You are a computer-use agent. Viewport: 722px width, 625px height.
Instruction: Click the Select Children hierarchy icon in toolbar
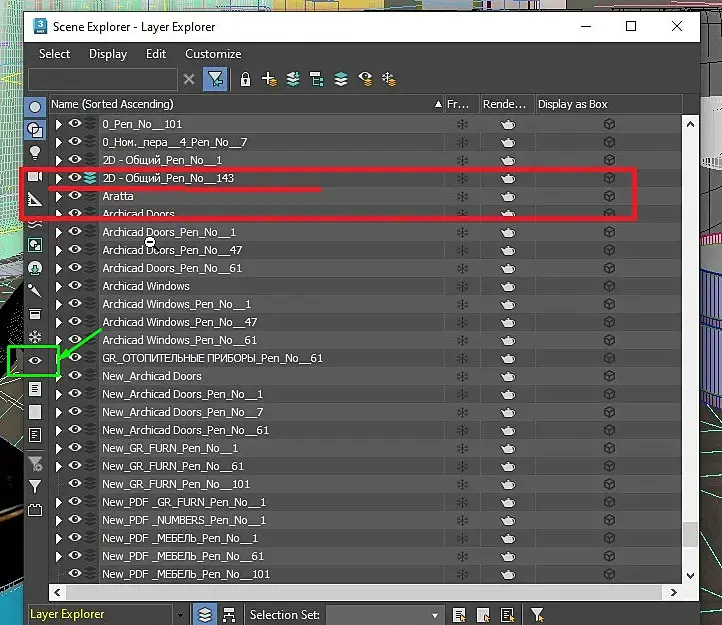pyautogui.click(x=316, y=80)
